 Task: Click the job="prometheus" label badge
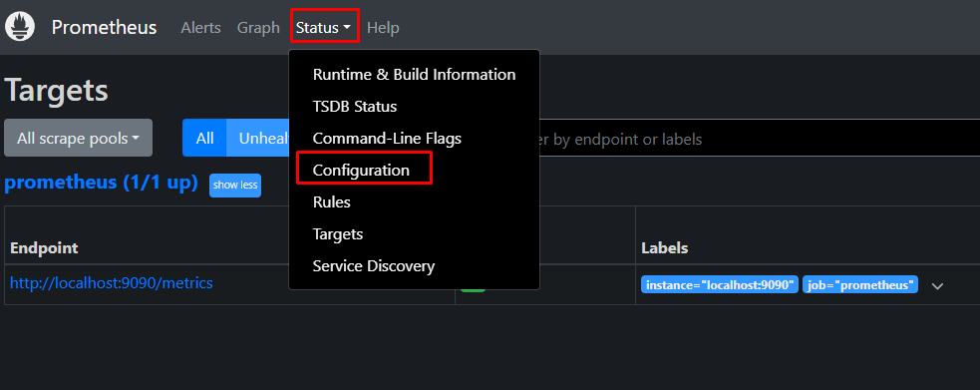860,285
